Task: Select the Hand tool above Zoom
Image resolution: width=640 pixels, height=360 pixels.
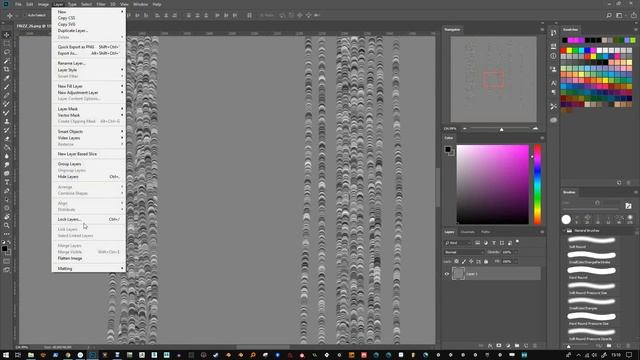Action: point(7,217)
